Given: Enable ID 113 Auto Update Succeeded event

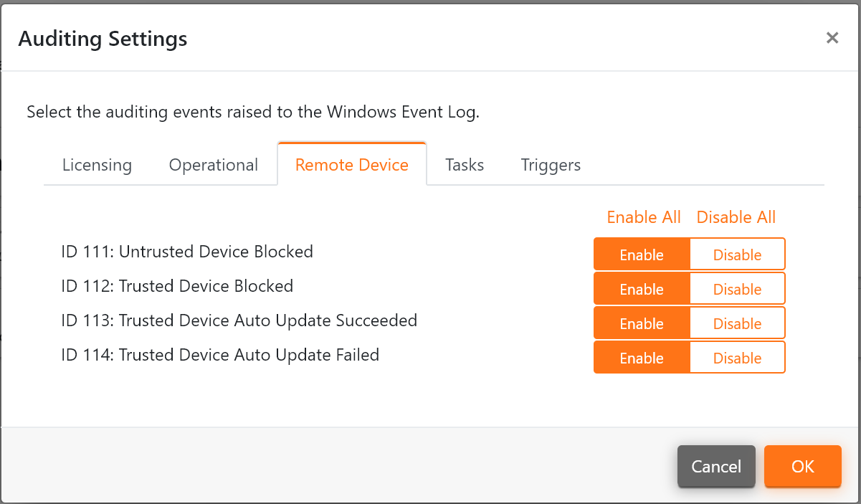Looking at the screenshot, I should 642,323.
